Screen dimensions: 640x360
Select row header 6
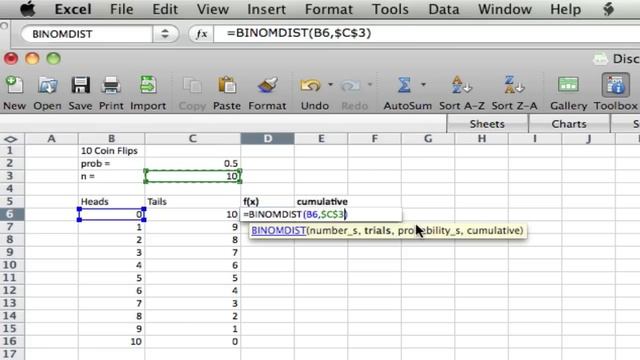[11, 214]
